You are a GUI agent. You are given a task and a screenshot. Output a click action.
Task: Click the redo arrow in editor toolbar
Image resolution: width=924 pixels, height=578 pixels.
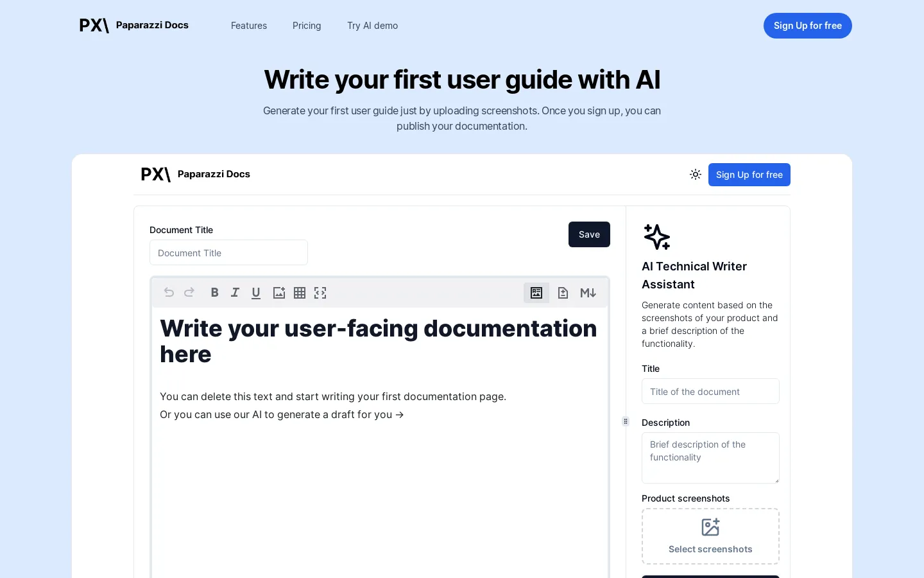189,293
